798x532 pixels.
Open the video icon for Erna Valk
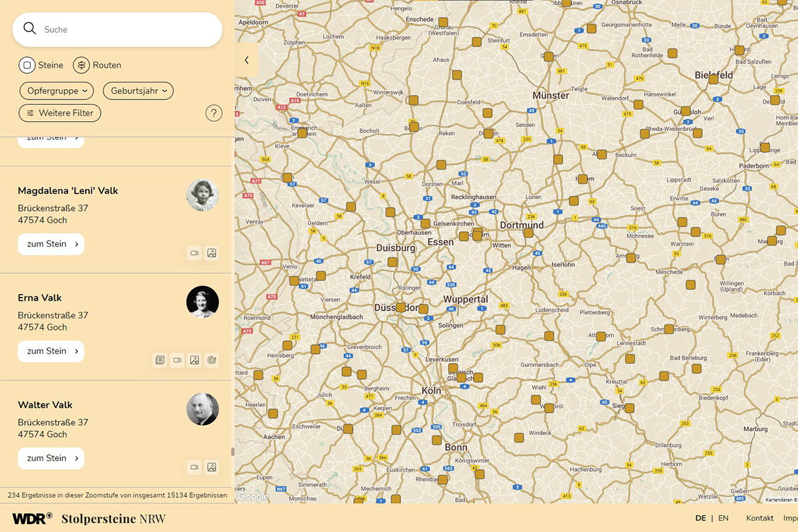(177, 360)
